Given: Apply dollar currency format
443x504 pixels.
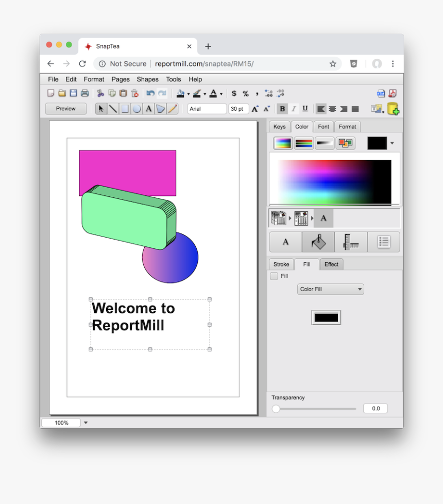Looking at the screenshot, I should point(234,94).
